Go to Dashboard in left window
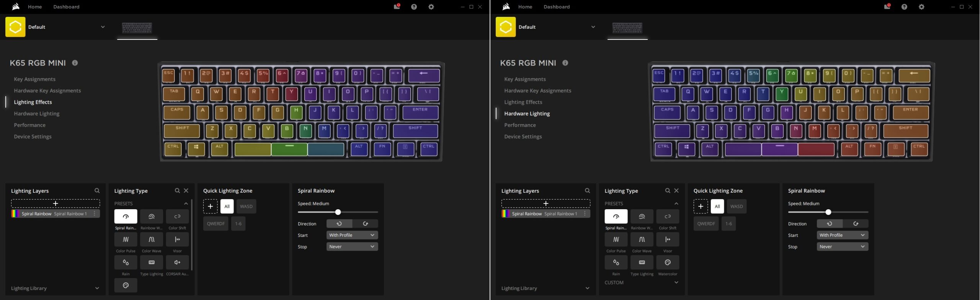This screenshot has width=980, height=300. coord(66,7)
